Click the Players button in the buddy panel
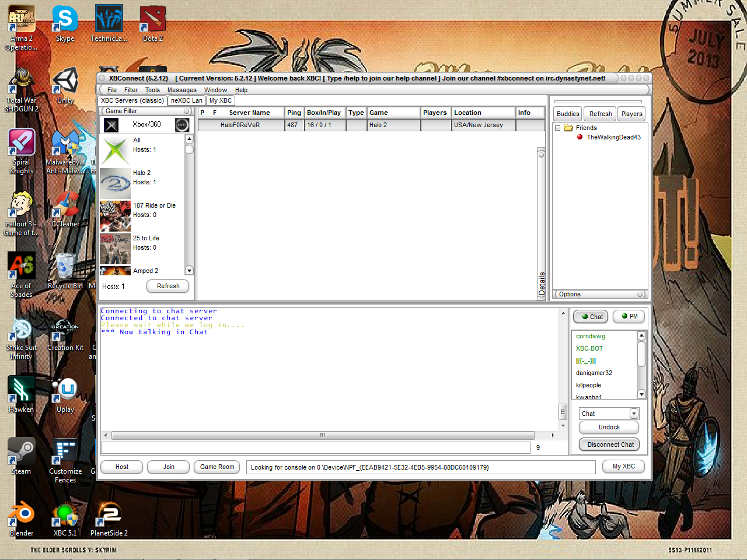Viewport: 747px width, 560px height. (x=632, y=114)
